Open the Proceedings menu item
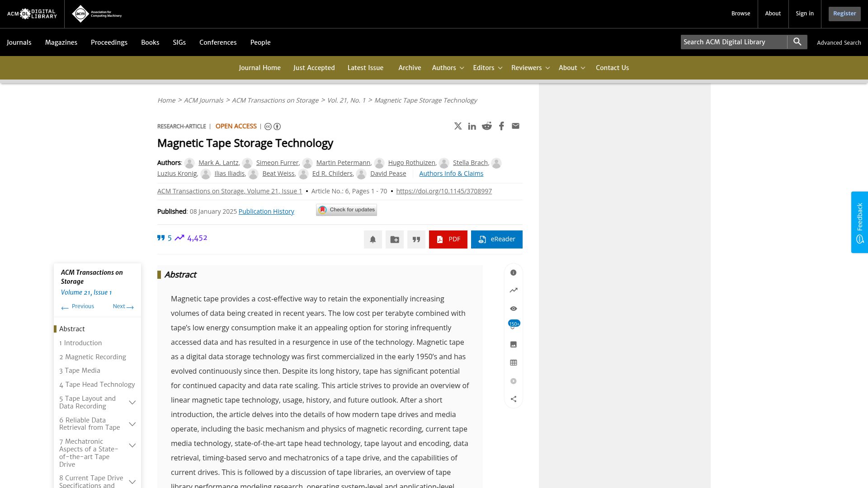The height and width of the screenshot is (488, 868). click(x=109, y=42)
